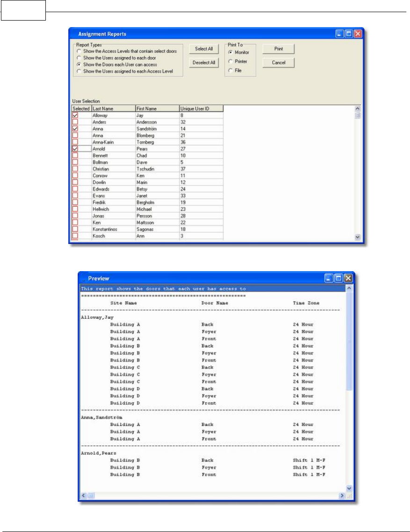Image resolution: width=410 pixels, height=532 pixels.
Task: Uncheck the Alloway Jay row checkbox
Action: click(75, 115)
